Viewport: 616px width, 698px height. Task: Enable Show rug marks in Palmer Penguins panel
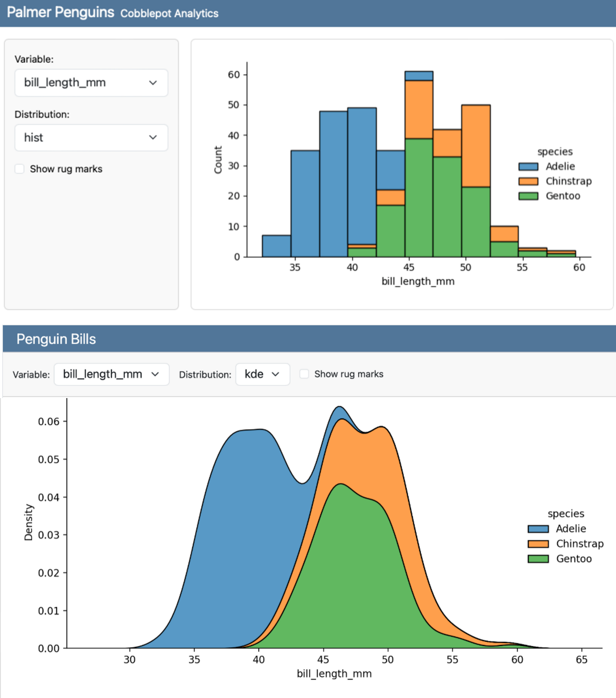[x=19, y=168]
